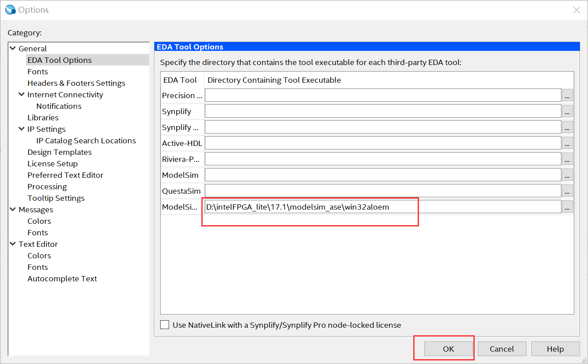Click the Active-HDL row label
This screenshot has height=364, width=588.
(x=182, y=143)
